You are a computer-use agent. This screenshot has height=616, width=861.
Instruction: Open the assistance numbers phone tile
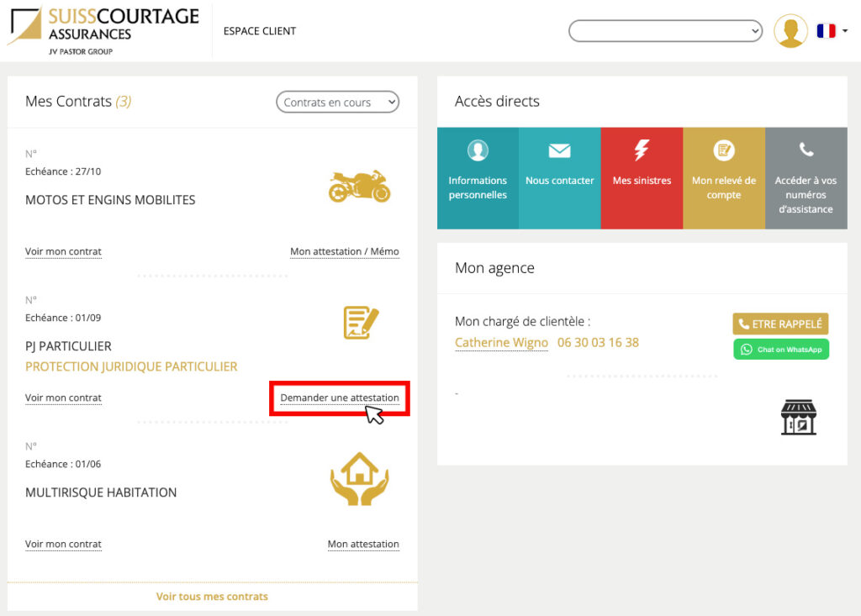(806, 177)
